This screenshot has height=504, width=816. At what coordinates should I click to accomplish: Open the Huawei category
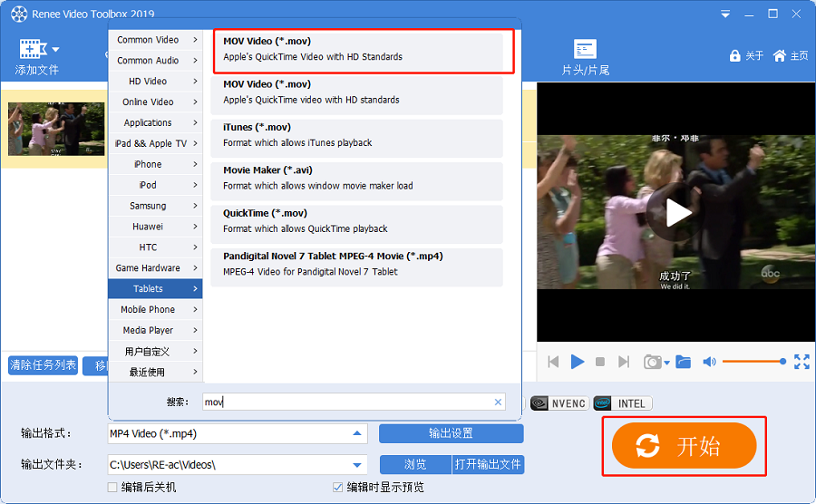click(156, 227)
